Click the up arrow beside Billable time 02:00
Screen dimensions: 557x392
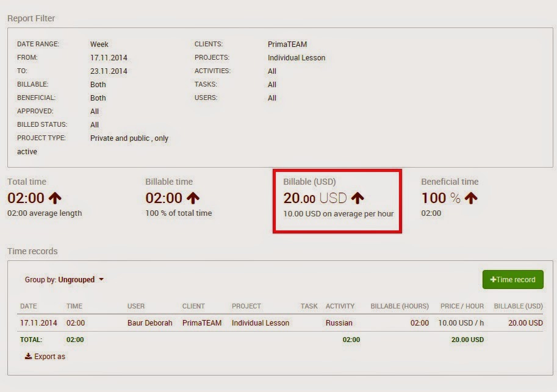pyautogui.click(x=193, y=198)
